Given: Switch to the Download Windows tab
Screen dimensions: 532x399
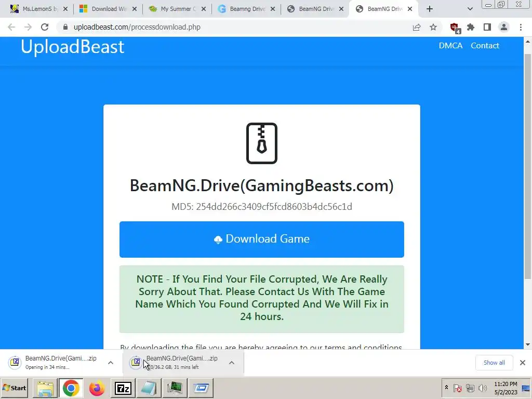Looking at the screenshot, I should pyautogui.click(x=108, y=9).
